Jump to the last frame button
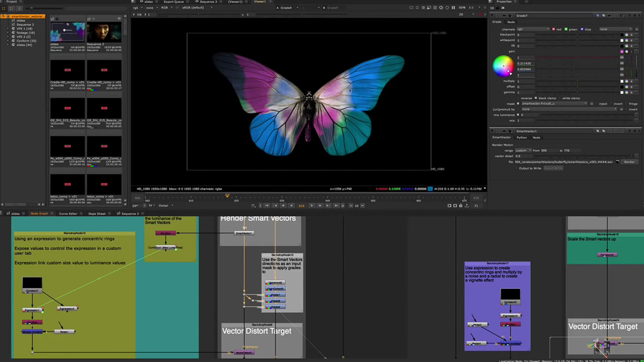Screen dimensions: 644x362 coord(335,206)
